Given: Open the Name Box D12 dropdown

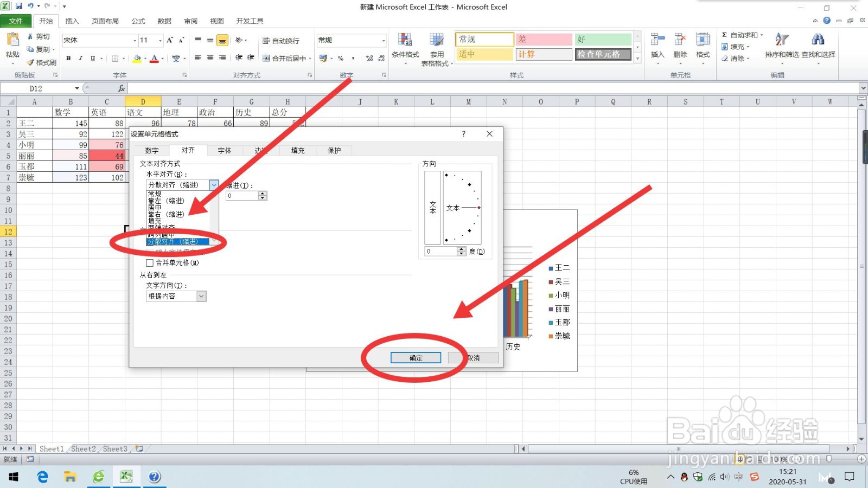Looking at the screenshot, I should (77, 88).
